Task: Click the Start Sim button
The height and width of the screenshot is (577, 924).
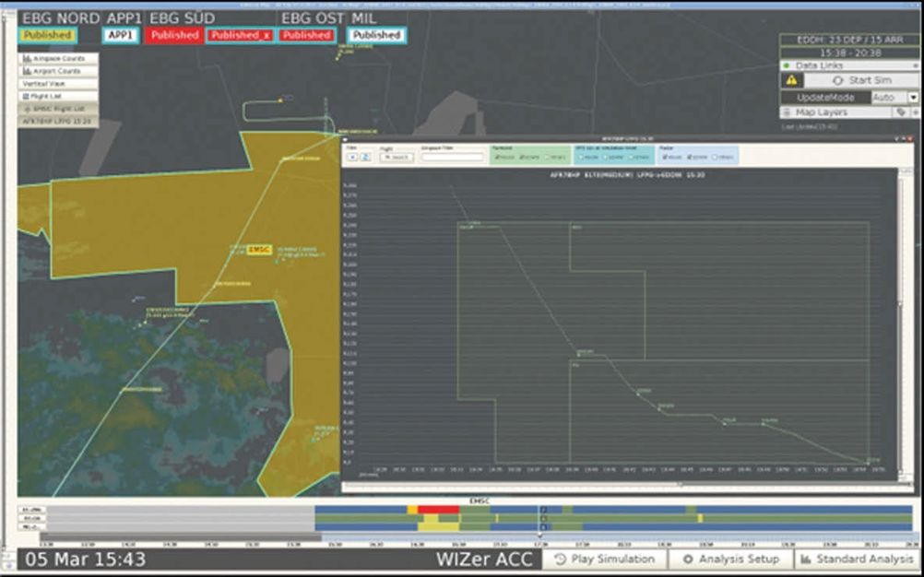Action: pyautogui.click(x=861, y=80)
